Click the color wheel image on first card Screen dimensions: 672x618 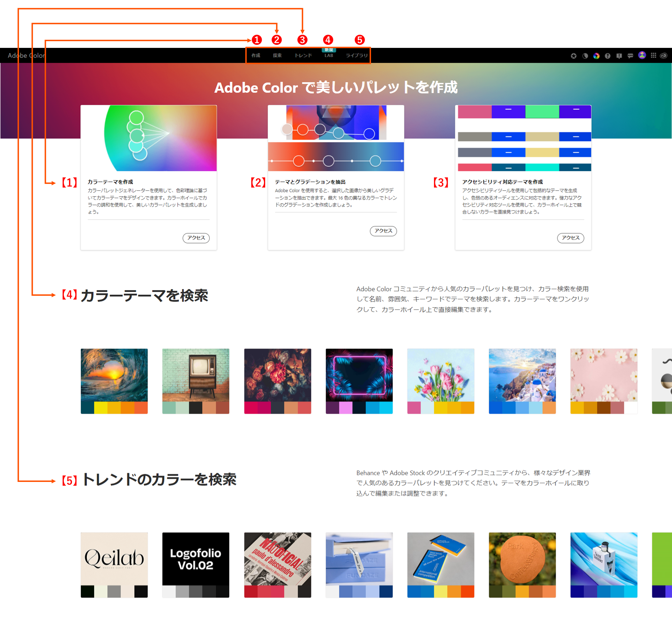(149, 138)
